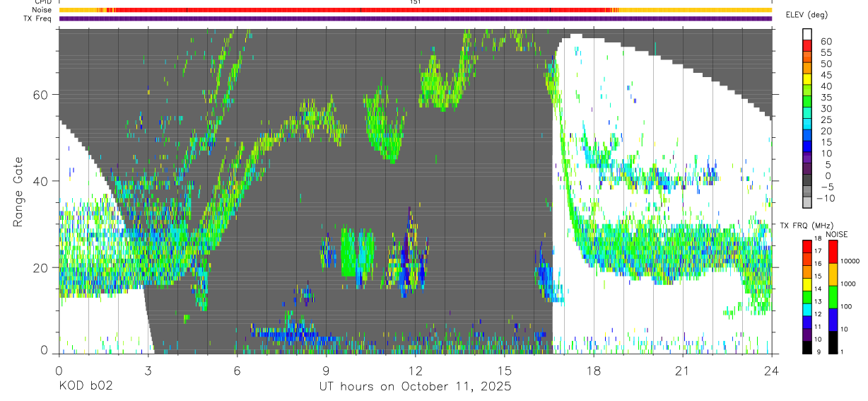Screen dimensions: 868x401
Task: Click the 'ELEV (deg)' colorbar title
Action: pos(807,15)
